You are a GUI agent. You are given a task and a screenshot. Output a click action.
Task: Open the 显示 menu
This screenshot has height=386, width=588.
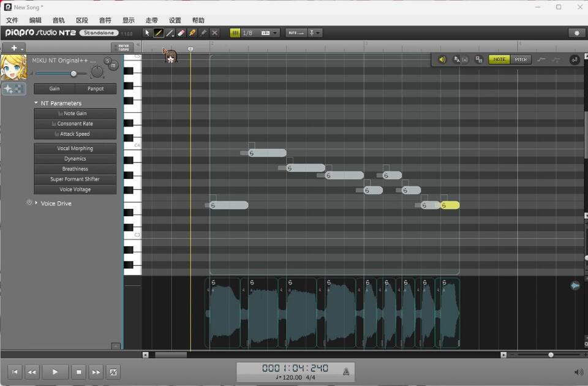pos(128,20)
